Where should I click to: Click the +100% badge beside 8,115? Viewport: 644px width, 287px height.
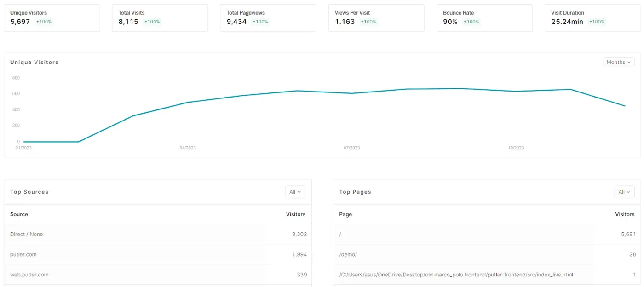[x=152, y=22]
